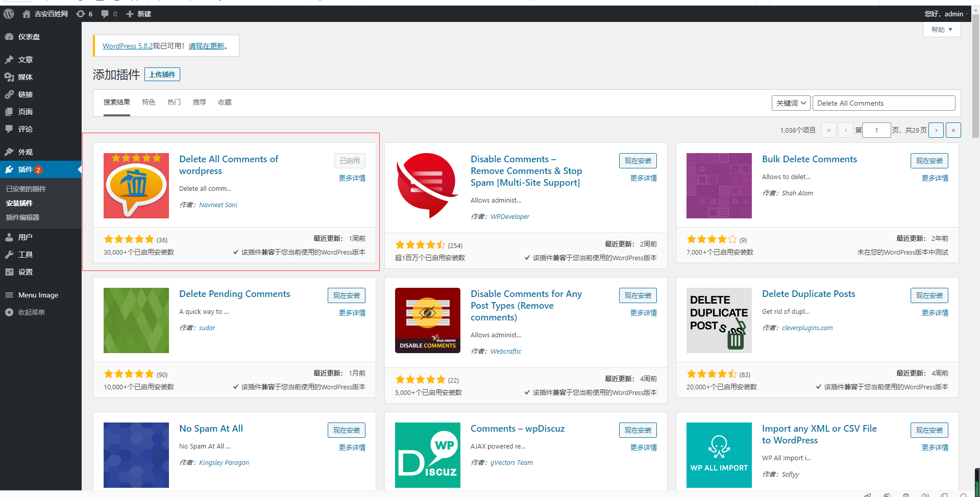Open author link Navneet Soni
Image resolution: width=980 pixels, height=497 pixels.
click(218, 205)
